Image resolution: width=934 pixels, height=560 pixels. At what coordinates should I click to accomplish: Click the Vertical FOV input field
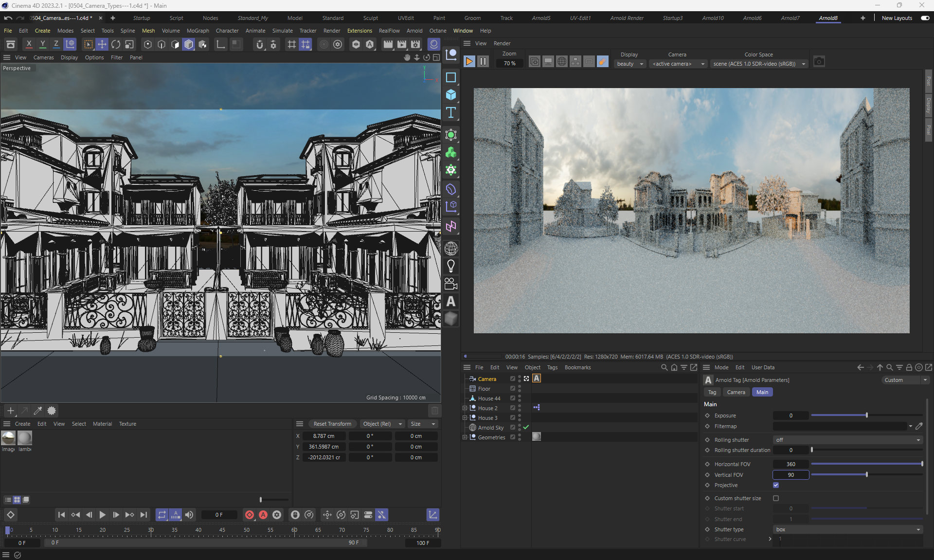[x=790, y=475]
